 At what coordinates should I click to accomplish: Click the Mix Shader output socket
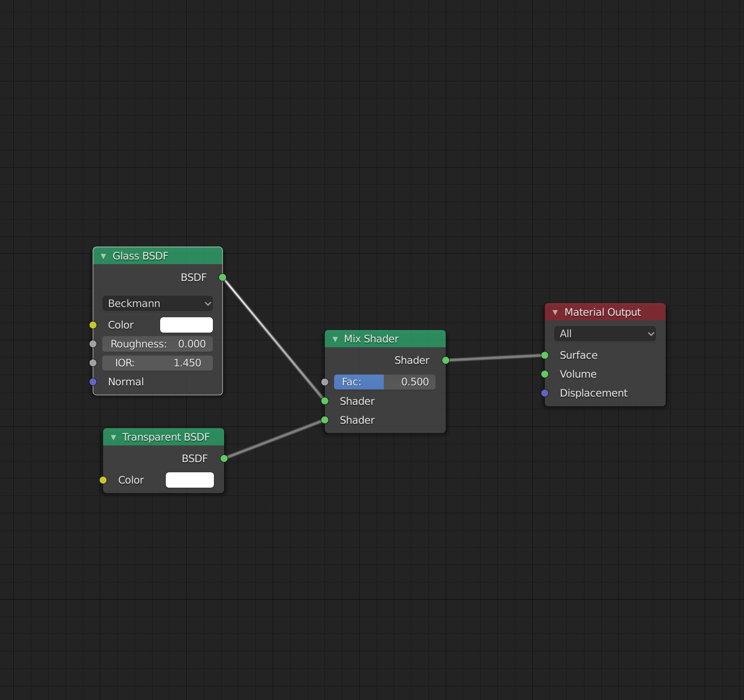coord(446,360)
